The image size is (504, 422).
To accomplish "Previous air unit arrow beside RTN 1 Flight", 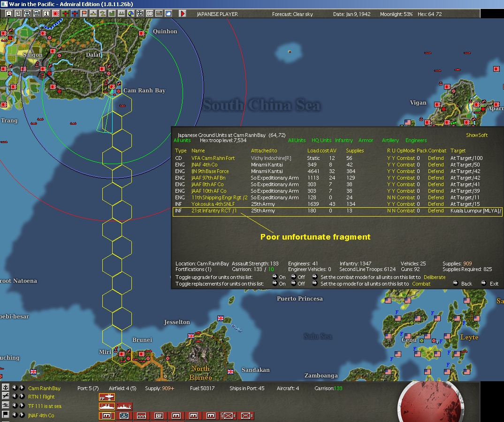I will tap(15, 396).
